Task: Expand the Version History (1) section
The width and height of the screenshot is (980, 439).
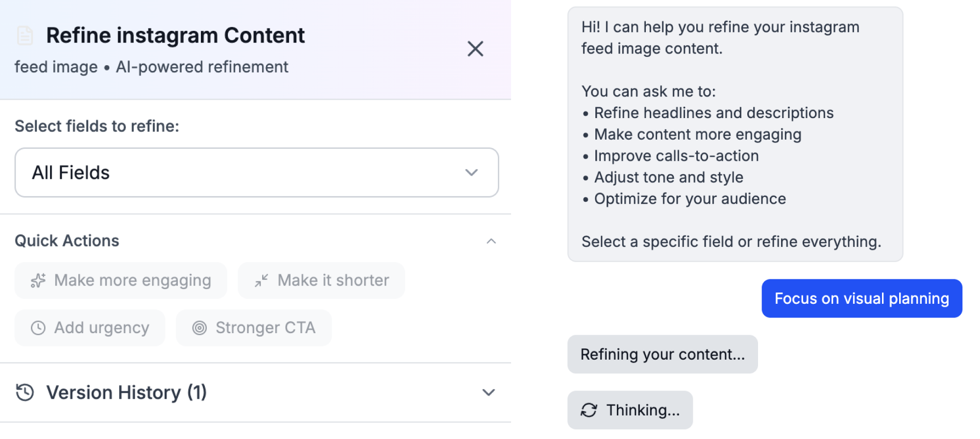Action: click(x=126, y=392)
